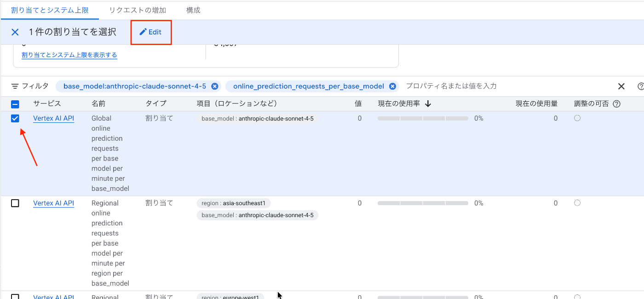Click the region : asia-southeast1 chip
Image resolution: width=644 pixels, height=299 pixels.
click(x=234, y=203)
